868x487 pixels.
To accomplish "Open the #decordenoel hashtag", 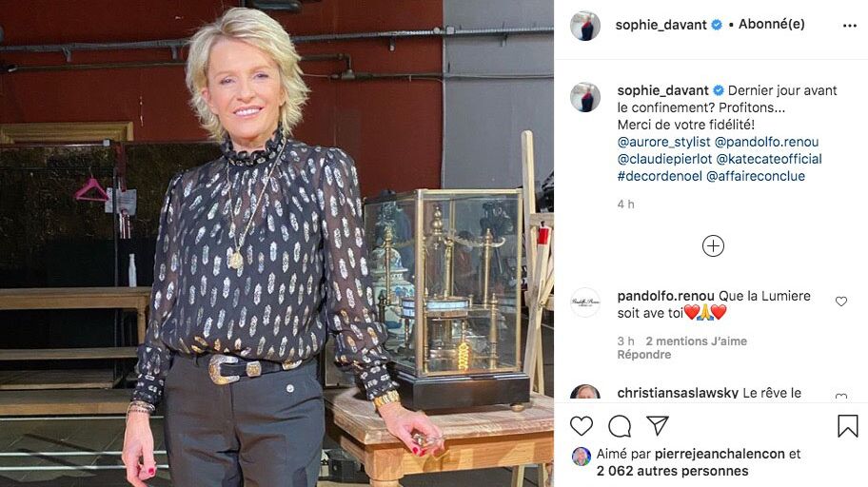I will (660, 176).
